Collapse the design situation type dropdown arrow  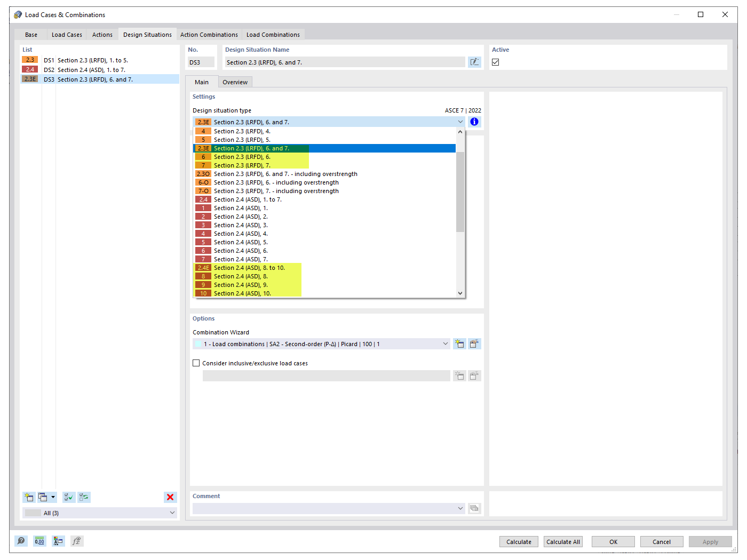[460, 122]
